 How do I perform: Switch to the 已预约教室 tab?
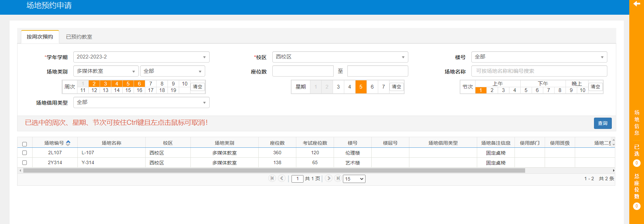click(x=79, y=37)
